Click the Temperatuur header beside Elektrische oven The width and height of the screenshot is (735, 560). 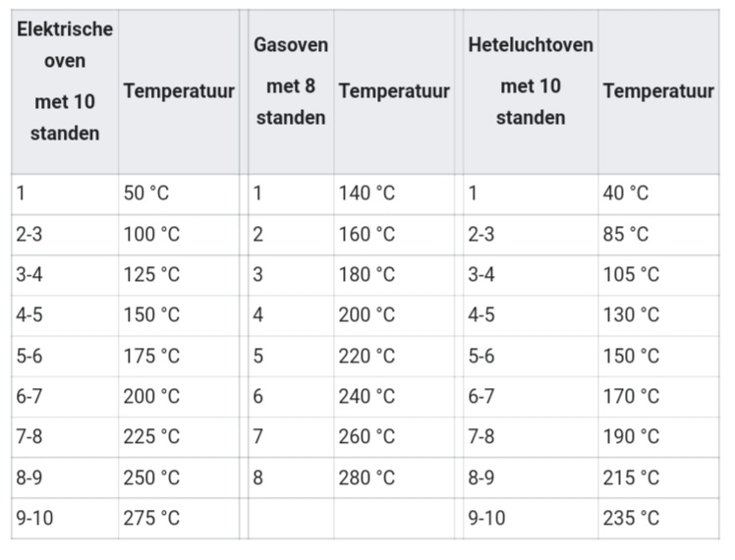(179, 91)
